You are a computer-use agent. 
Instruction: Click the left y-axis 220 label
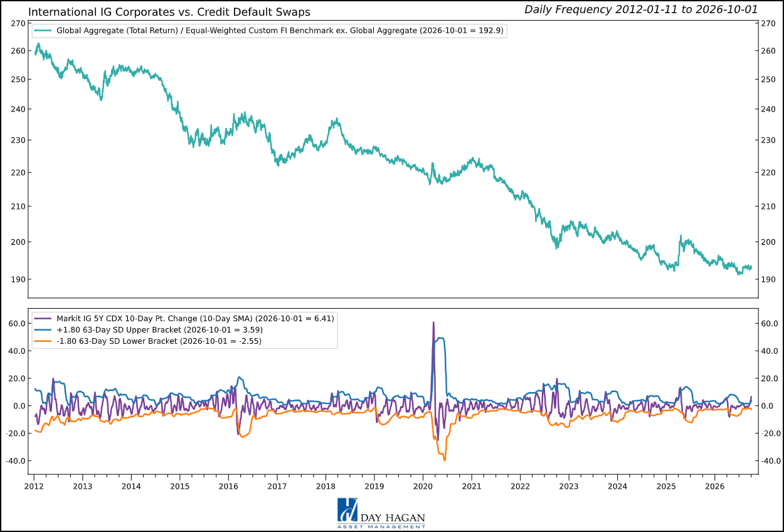(18, 173)
